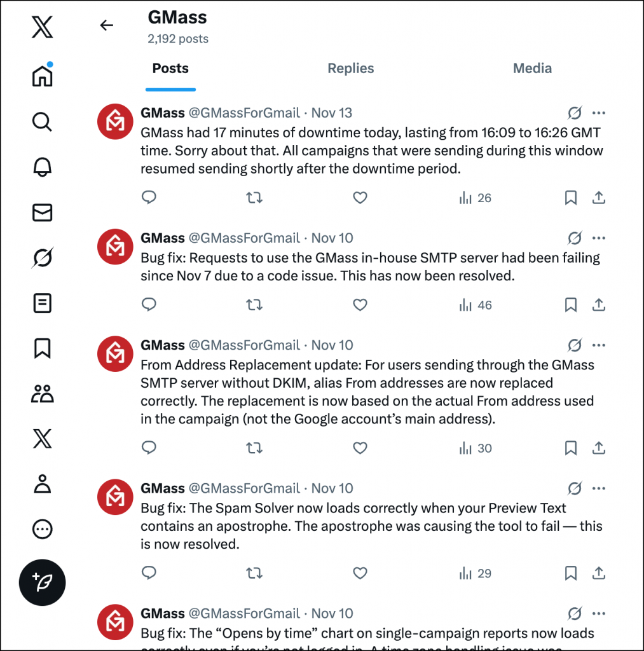Viewport: 644px width, 651px height.
Task: Switch to the Replies tab
Action: [x=351, y=69]
